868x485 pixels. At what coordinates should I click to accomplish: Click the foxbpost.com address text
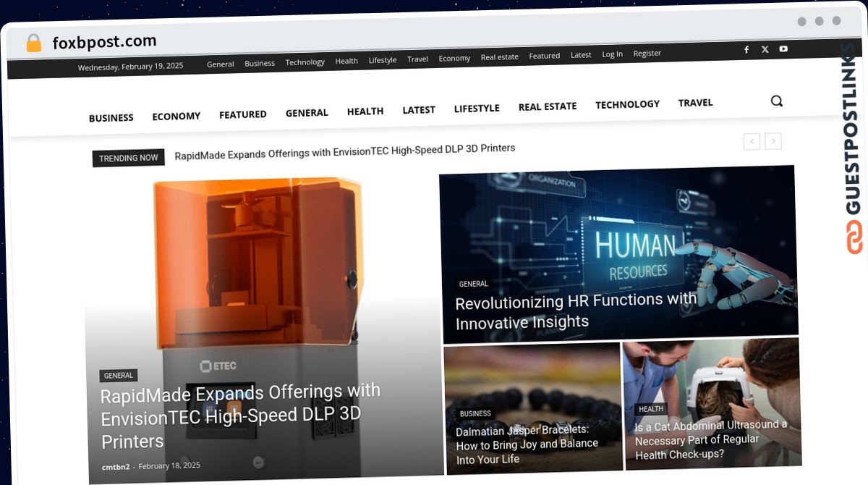point(105,42)
